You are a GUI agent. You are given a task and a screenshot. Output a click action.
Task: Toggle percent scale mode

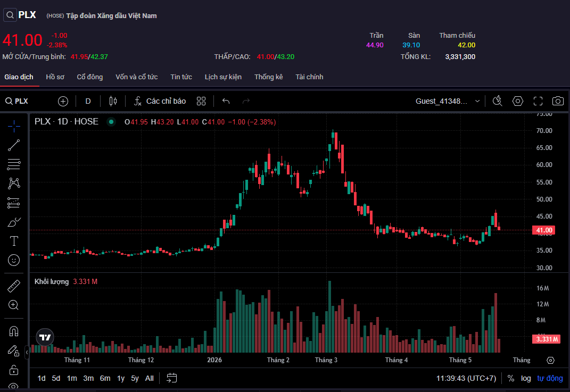coord(511,378)
